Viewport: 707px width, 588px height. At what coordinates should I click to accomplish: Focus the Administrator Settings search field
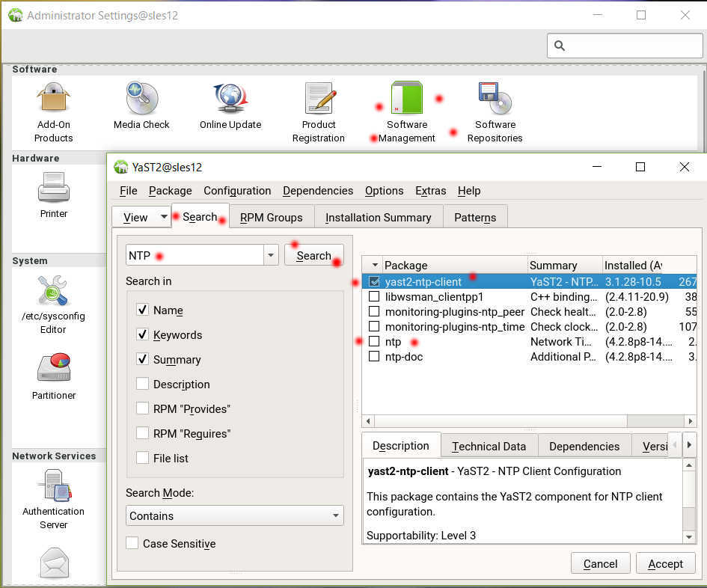[625, 46]
